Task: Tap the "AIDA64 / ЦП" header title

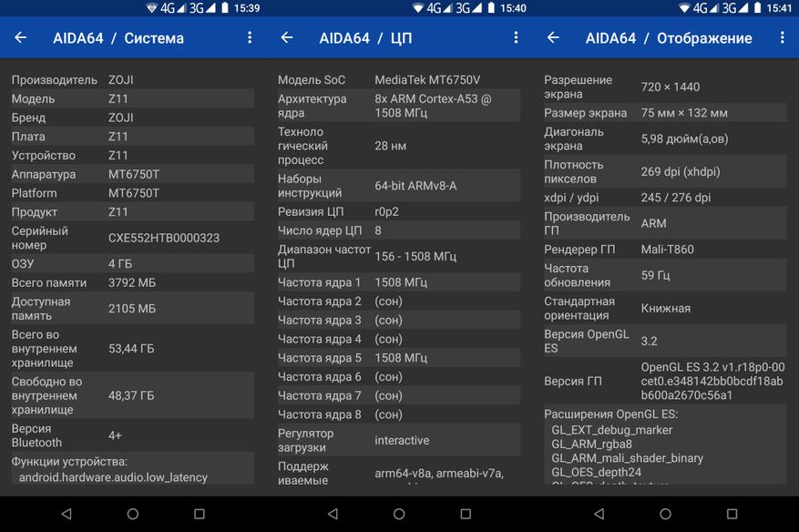Action: click(x=365, y=38)
